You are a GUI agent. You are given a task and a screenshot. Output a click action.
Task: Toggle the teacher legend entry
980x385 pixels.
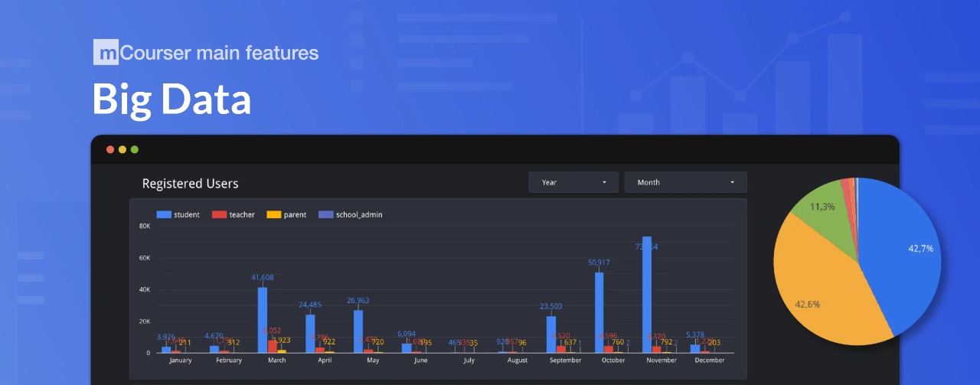[x=233, y=215]
